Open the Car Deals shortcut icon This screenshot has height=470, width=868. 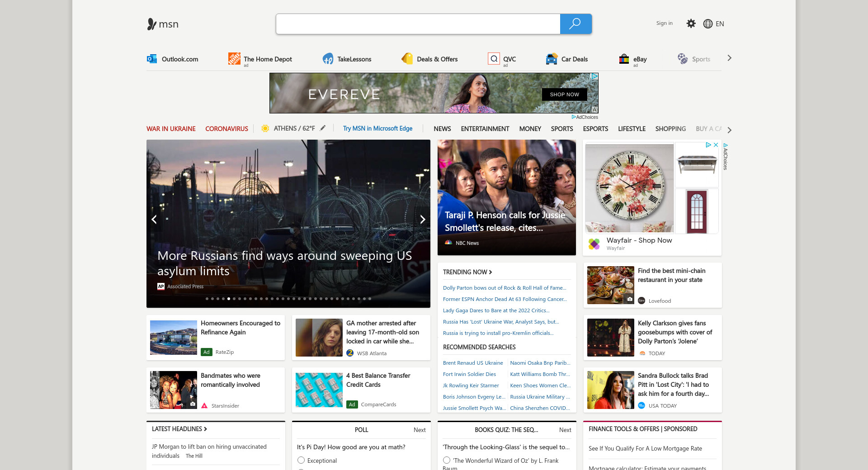pos(552,59)
